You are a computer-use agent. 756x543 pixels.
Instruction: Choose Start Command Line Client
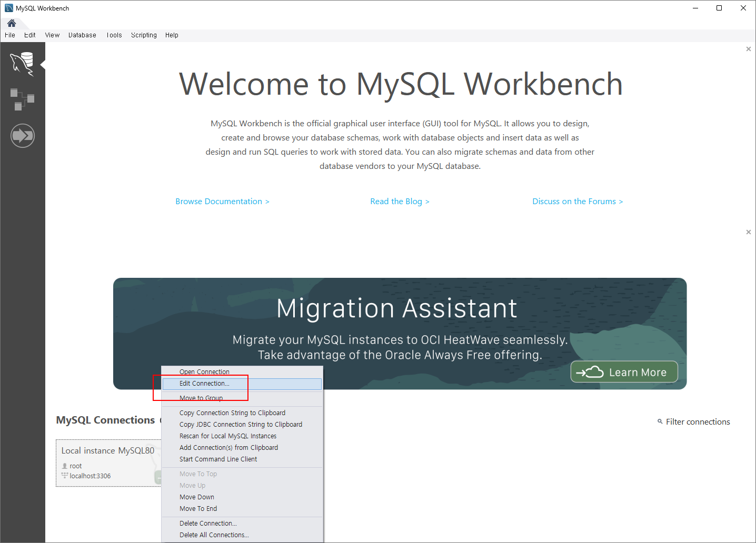[x=242, y=459]
